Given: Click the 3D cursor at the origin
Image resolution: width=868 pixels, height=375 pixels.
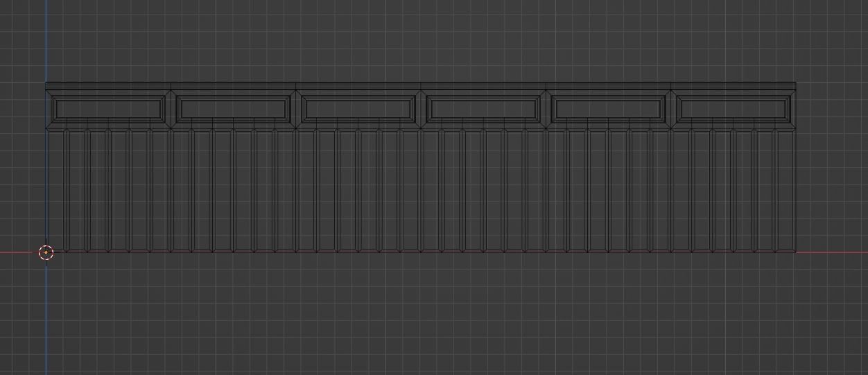Looking at the screenshot, I should tap(46, 252).
